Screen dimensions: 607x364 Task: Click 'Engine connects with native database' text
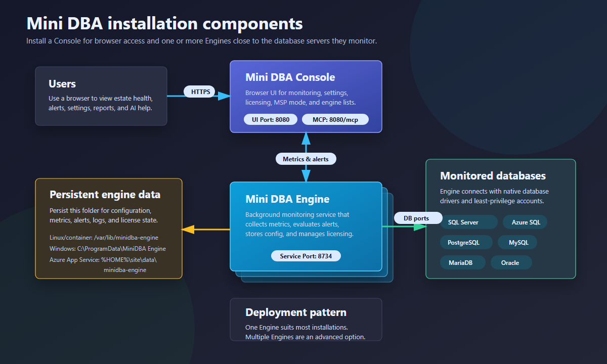pos(494,192)
